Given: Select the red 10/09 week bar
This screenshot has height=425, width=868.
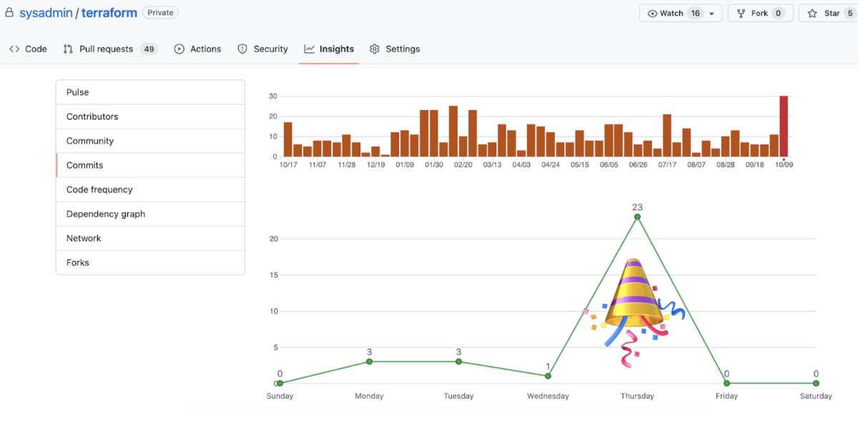Looking at the screenshot, I should pos(784,126).
